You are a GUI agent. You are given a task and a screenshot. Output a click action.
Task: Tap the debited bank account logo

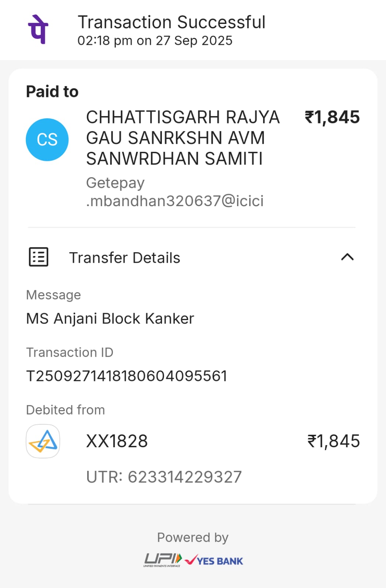(43, 441)
